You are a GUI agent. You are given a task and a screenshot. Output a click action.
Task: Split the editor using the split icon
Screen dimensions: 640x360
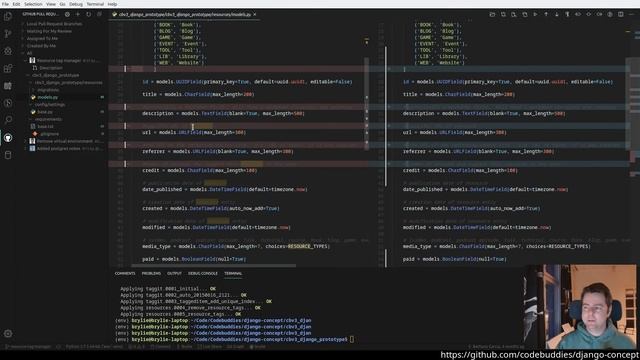point(620,14)
